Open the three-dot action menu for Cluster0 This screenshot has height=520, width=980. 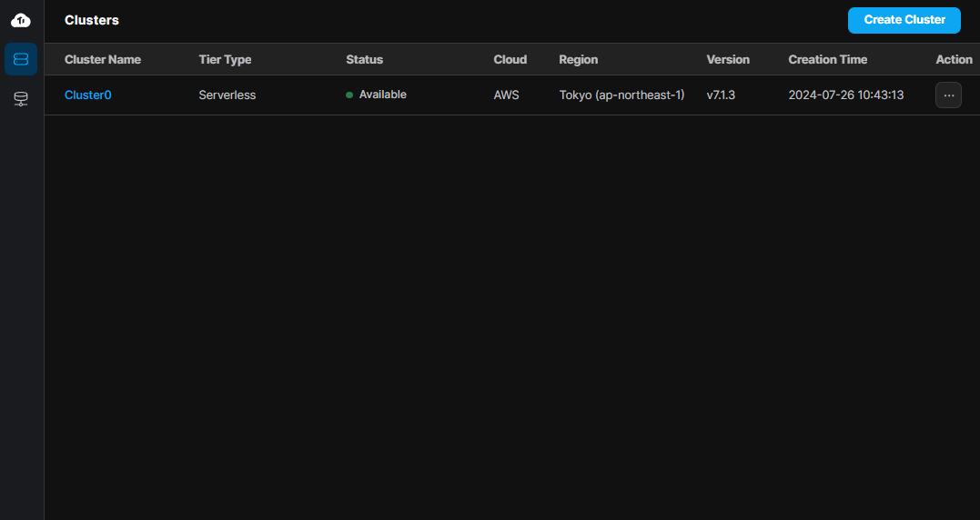[948, 95]
